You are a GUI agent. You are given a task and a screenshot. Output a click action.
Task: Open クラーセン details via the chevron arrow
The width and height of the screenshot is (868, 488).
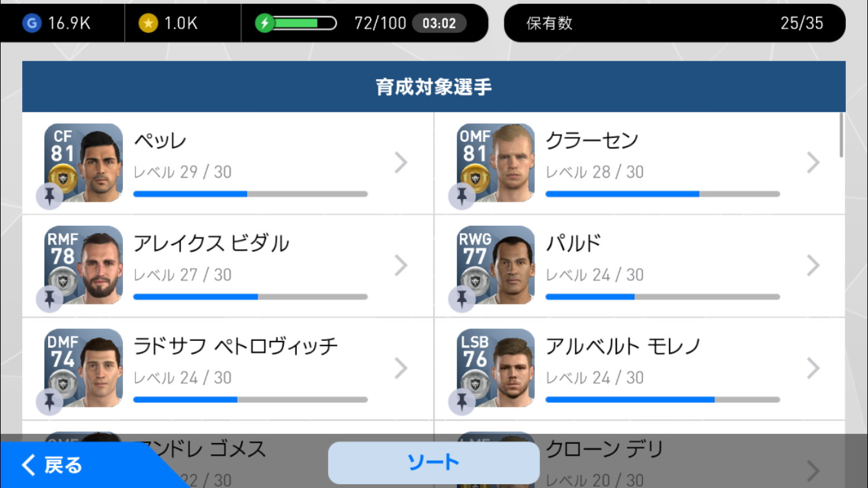(x=813, y=163)
